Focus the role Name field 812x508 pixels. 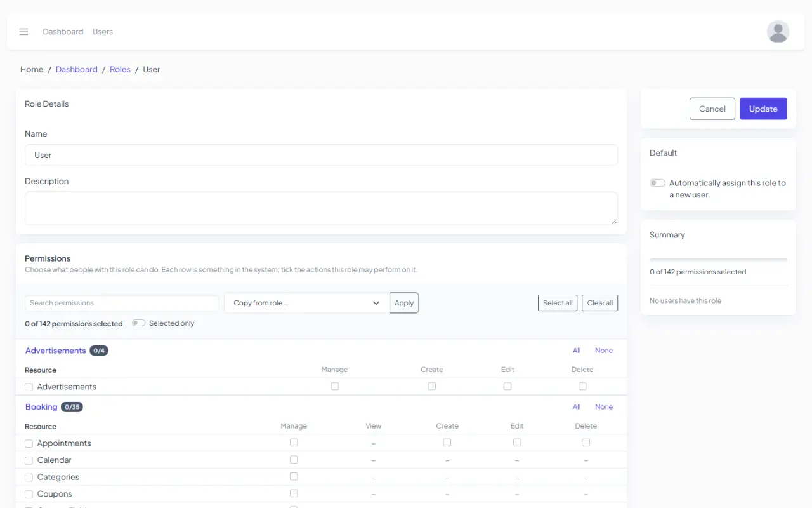321,155
